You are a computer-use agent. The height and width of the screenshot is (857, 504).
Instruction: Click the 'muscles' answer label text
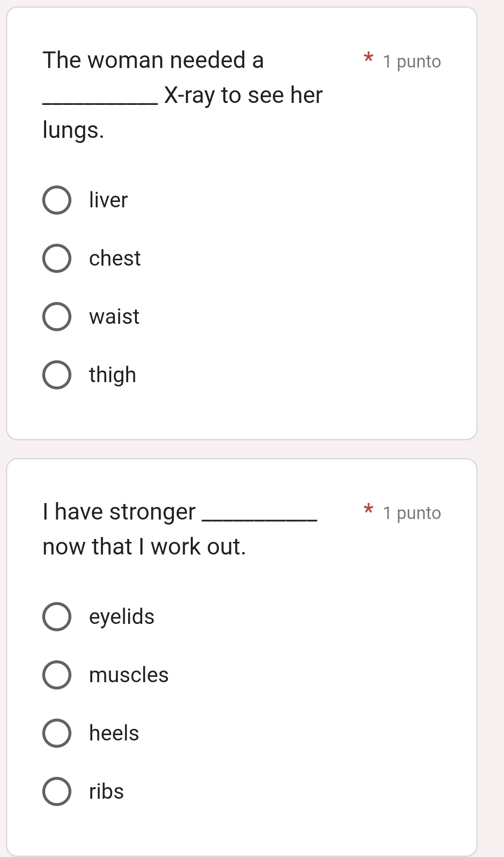(x=129, y=675)
